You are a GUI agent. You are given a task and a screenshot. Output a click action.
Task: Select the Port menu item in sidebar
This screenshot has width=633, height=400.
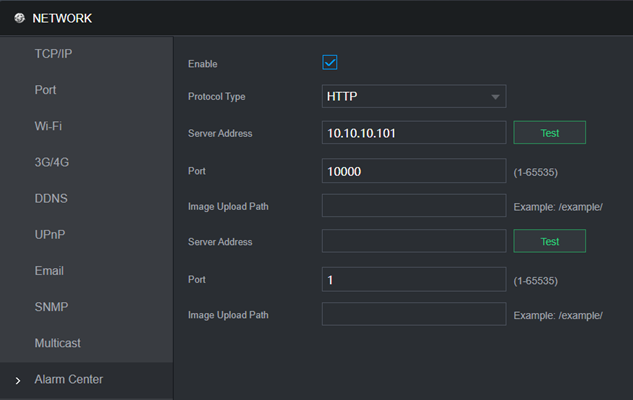coord(45,90)
